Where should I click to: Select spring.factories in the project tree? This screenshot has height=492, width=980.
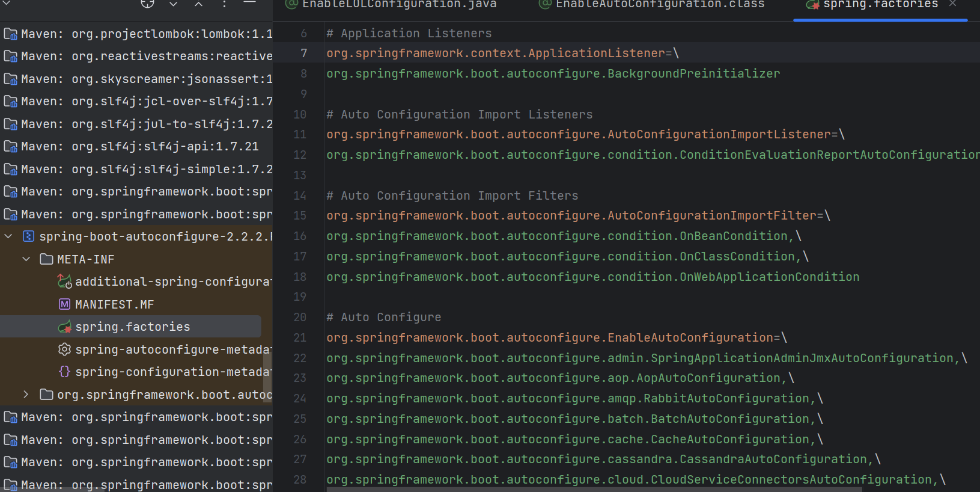tap(130, 327)
